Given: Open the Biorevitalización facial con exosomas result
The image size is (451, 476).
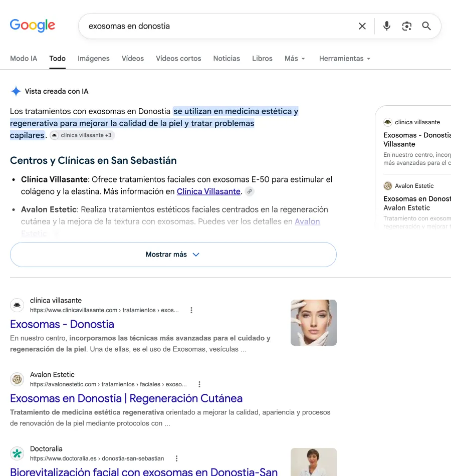Looking at the screenshot, I should click(x=144, y=471).
